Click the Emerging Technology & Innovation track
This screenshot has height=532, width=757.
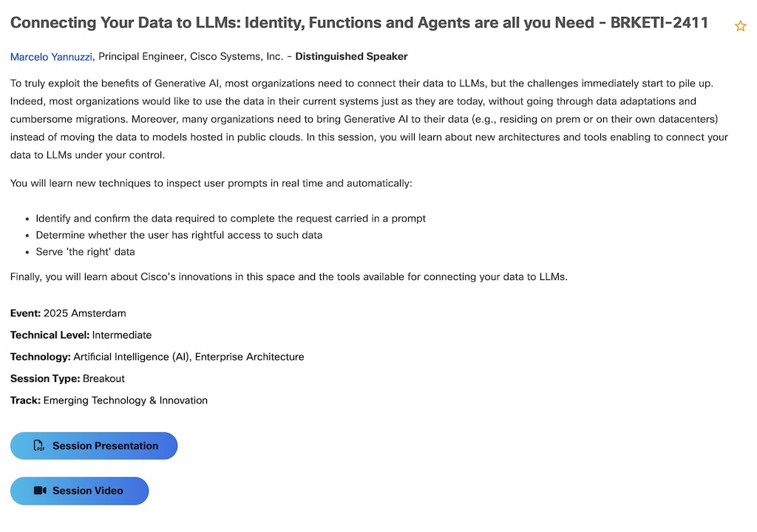click(126, 400)
